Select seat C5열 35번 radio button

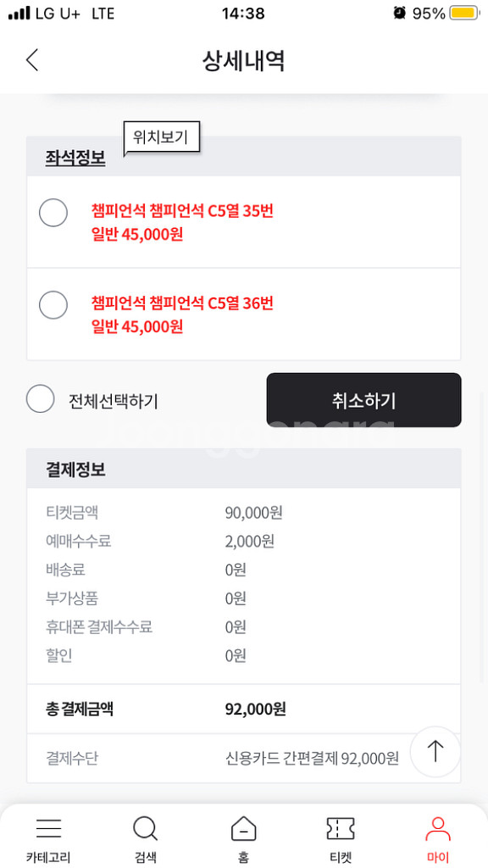click(53, 213)
